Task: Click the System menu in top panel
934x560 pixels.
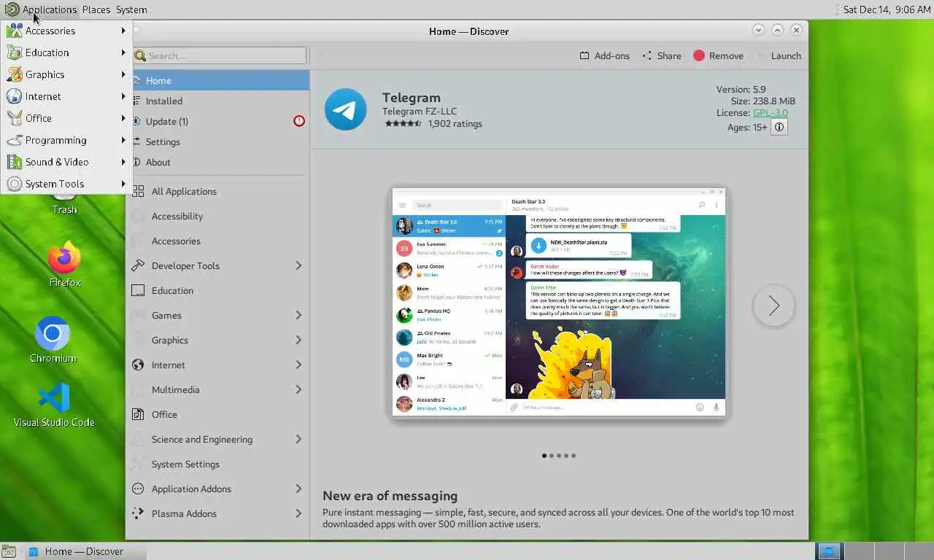Action: 131,9
